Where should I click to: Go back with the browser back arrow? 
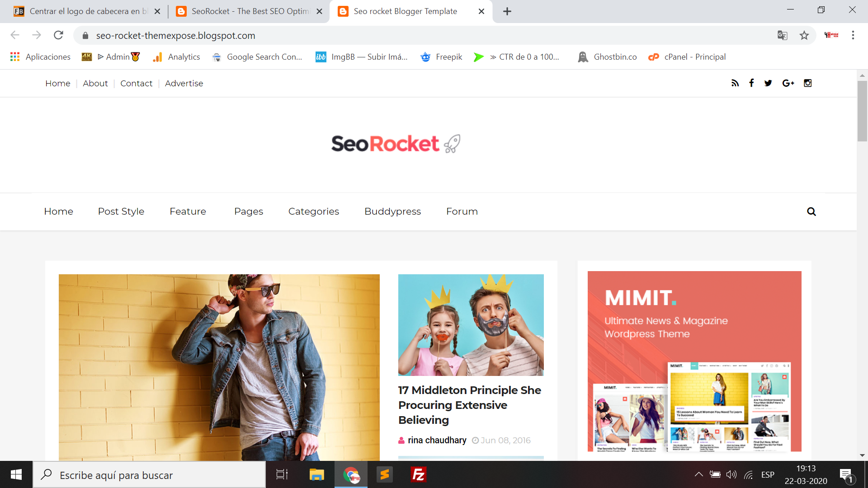15,35
